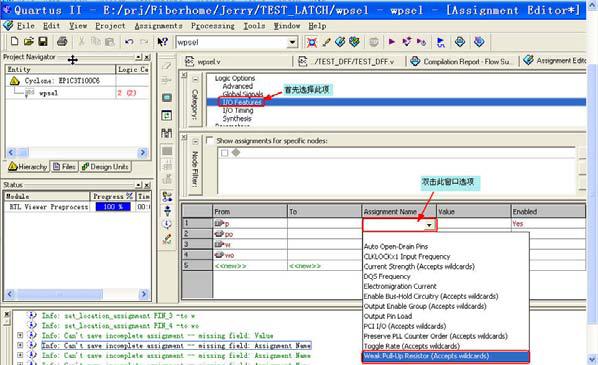Click the pencil-check icon in side toolbar
The width and height of the screenshot is (598, 365).
click(167, 239)
